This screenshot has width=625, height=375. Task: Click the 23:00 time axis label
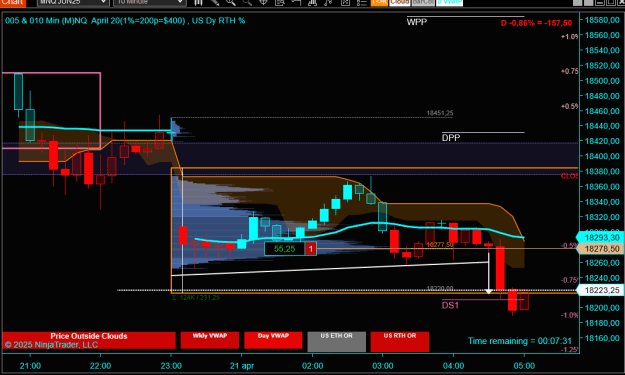coord(171,366)
